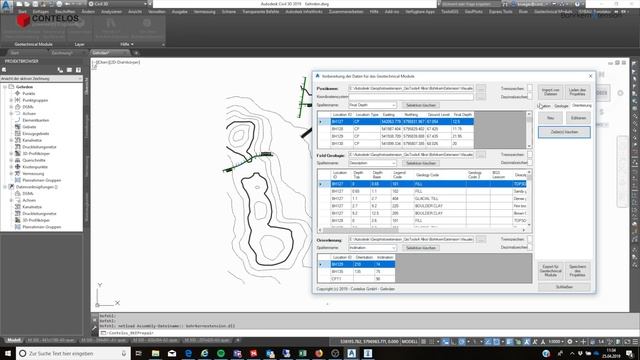This screenshot has width=640, height=360.
Task: Click the Punkte icon in the project tree
Action: (x=18, y=93)
